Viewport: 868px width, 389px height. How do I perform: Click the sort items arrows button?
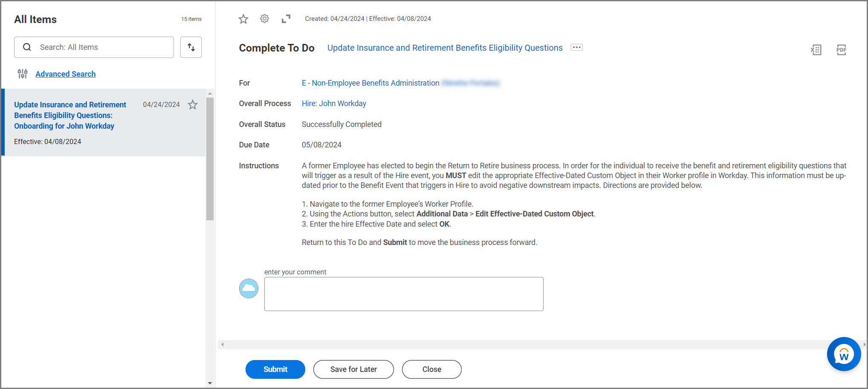pos(191,47)
